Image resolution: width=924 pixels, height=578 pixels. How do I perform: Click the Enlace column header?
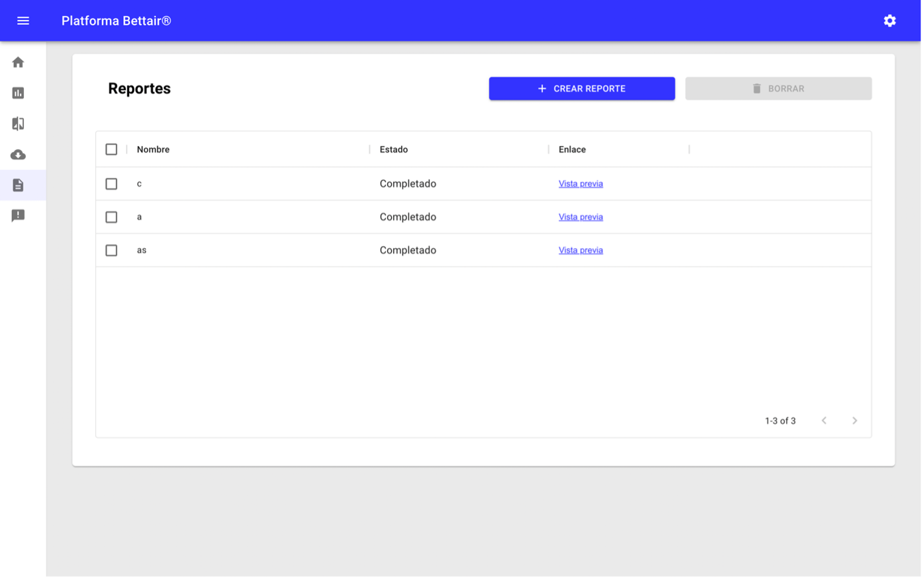click(x=574, y=150)
